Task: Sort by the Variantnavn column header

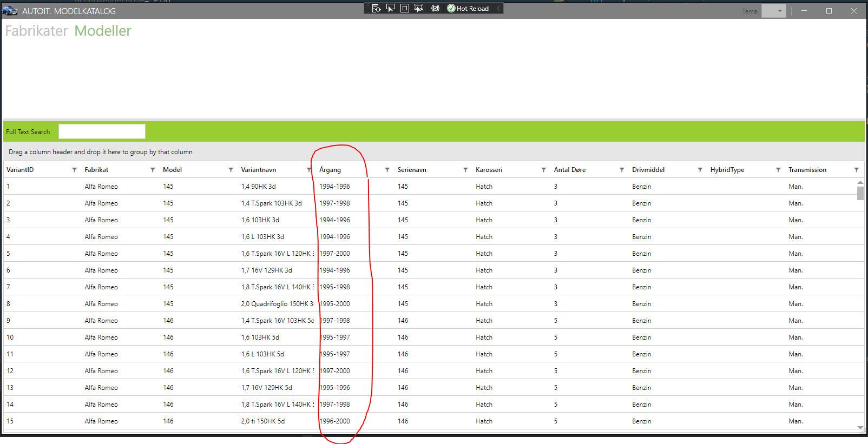Action: click(x=259, y=170)
